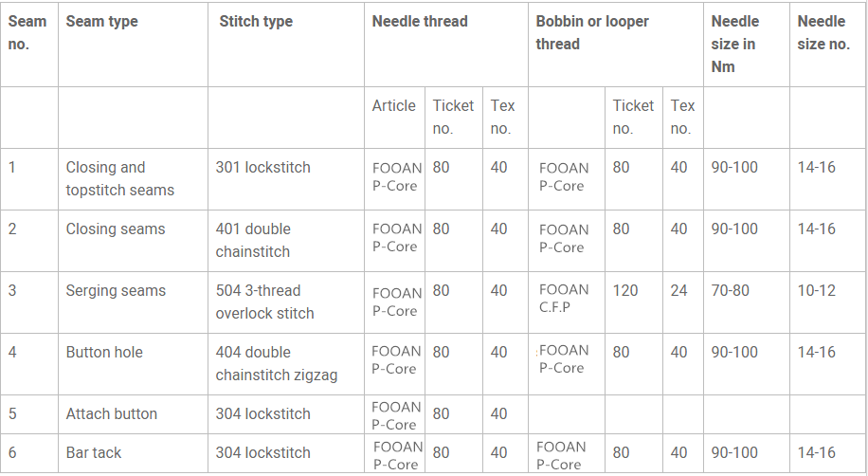The width and height of the screenshot is (868, 476).
Task: Select 'Needle size in Nm' header
Action: click(746, 45)
